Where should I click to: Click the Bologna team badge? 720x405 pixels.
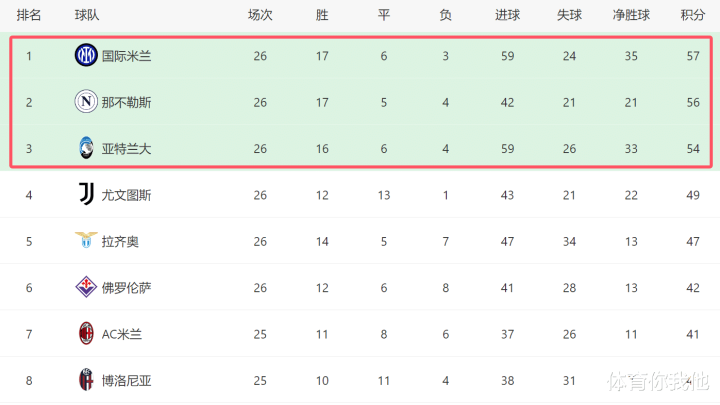pos(86,380)
